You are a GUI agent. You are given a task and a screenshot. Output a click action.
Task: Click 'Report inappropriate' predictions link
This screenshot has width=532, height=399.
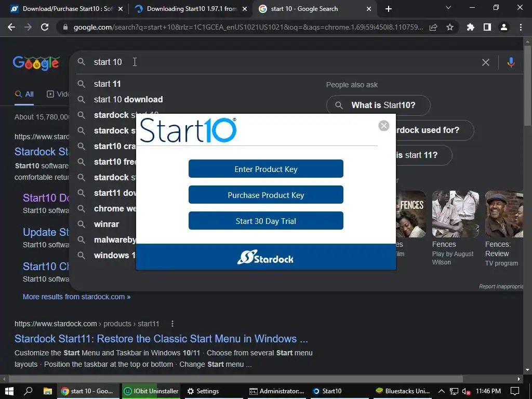tap(501, 287)
